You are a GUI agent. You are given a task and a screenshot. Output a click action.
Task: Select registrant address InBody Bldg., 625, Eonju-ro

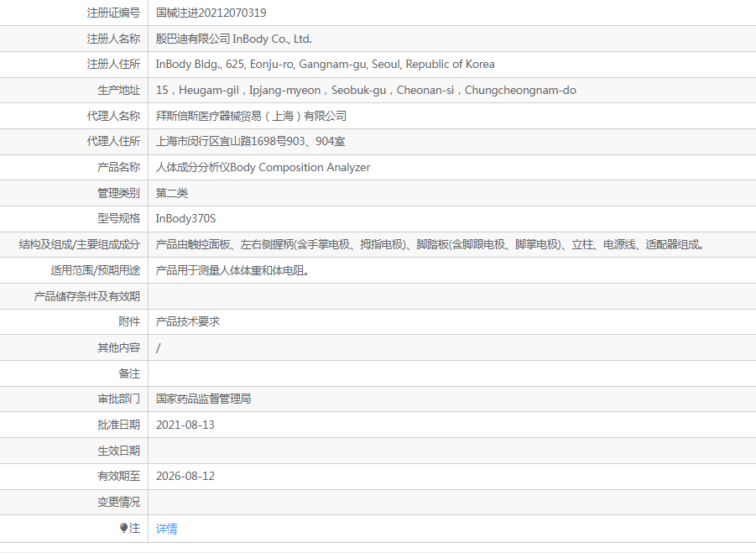coord(325,64)
